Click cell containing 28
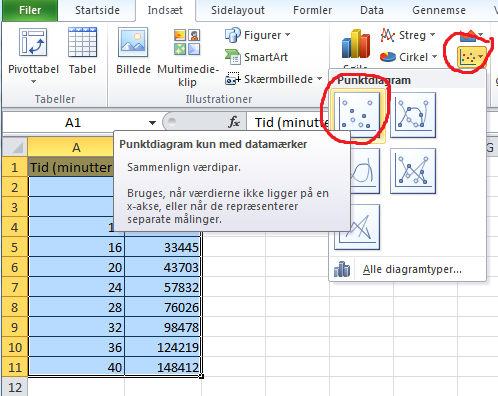Viewport: 498px width, 396px height. point(77,307)
